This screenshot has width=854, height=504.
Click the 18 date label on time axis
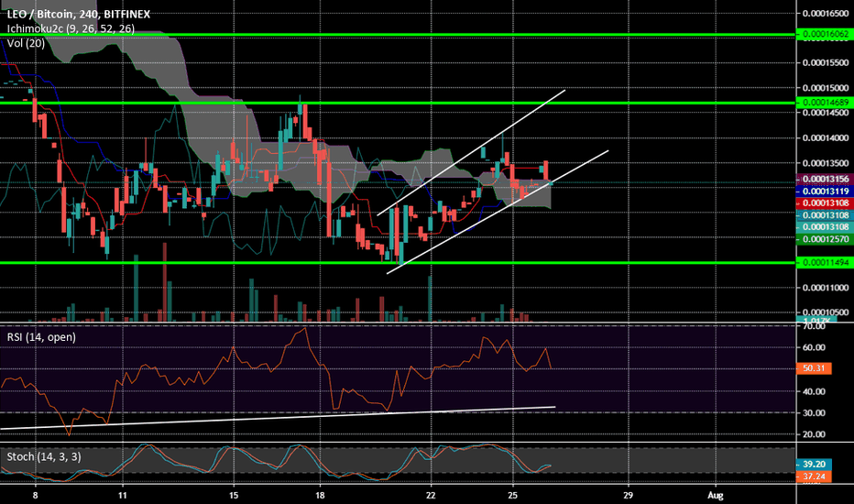click(320, 495)
